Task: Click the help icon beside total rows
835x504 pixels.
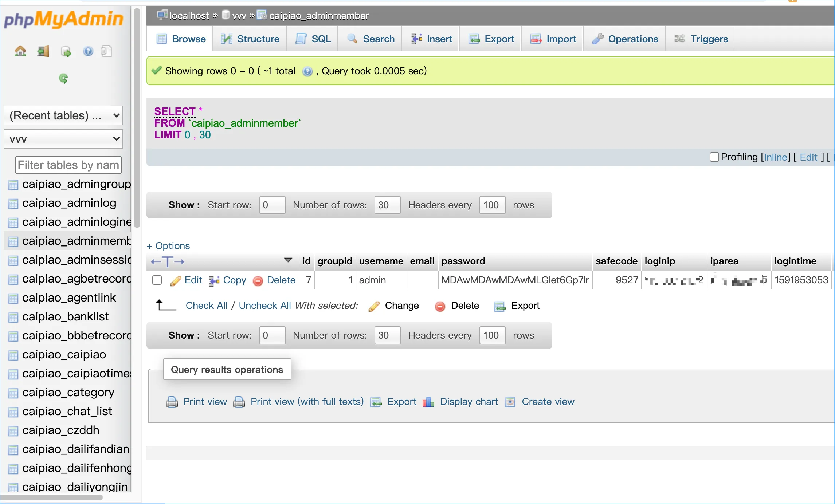Action: 307,71
